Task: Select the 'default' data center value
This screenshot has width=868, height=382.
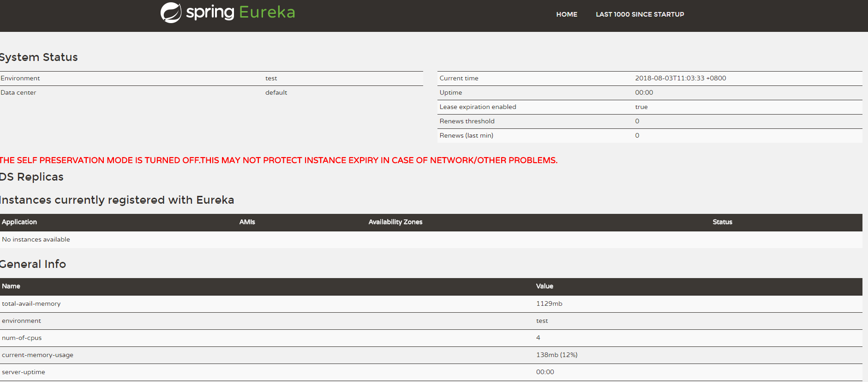Action: click(276, 92)
